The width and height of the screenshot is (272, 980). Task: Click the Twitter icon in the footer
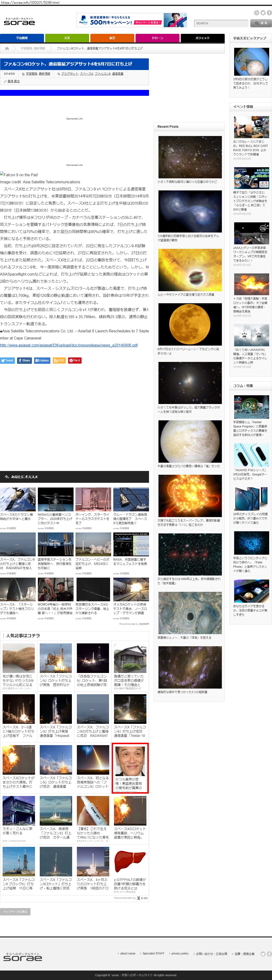(263, 954)
